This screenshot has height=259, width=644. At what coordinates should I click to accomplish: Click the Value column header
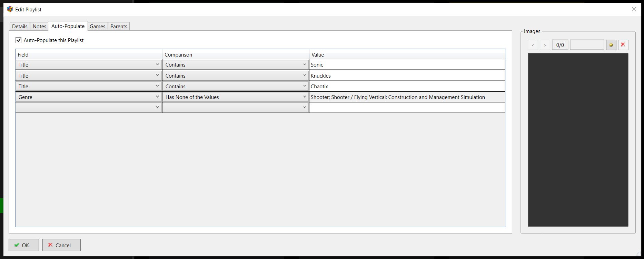tap(407, 54)
